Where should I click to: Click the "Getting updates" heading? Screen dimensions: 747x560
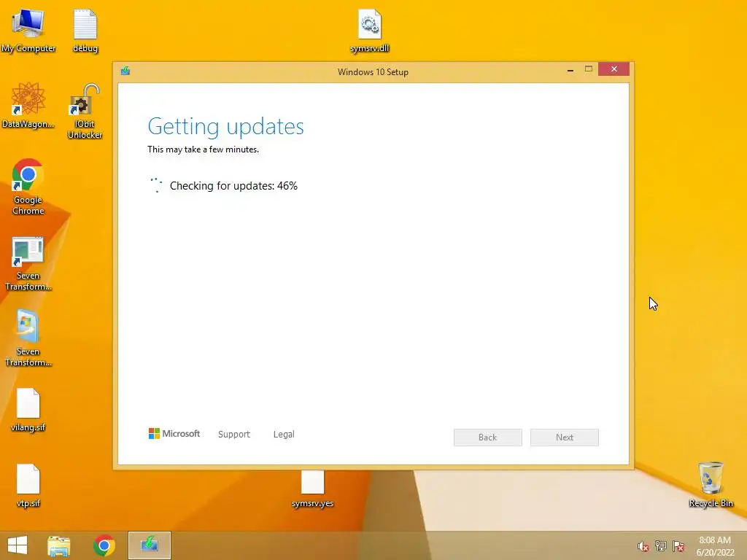click(x=226, y=127)
